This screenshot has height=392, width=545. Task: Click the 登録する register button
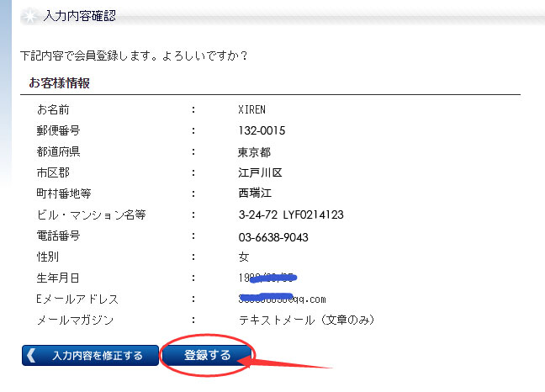point(207,355)
